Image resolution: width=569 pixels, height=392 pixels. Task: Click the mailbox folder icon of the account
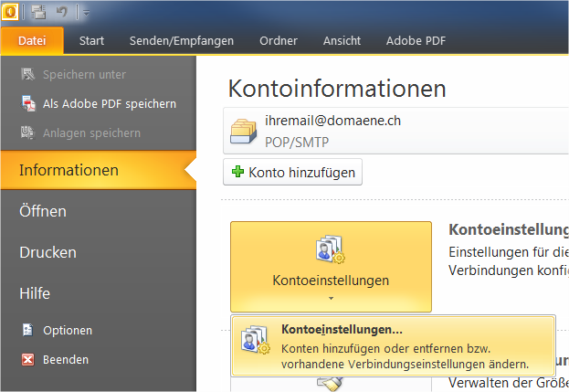(x=244, y=131)
